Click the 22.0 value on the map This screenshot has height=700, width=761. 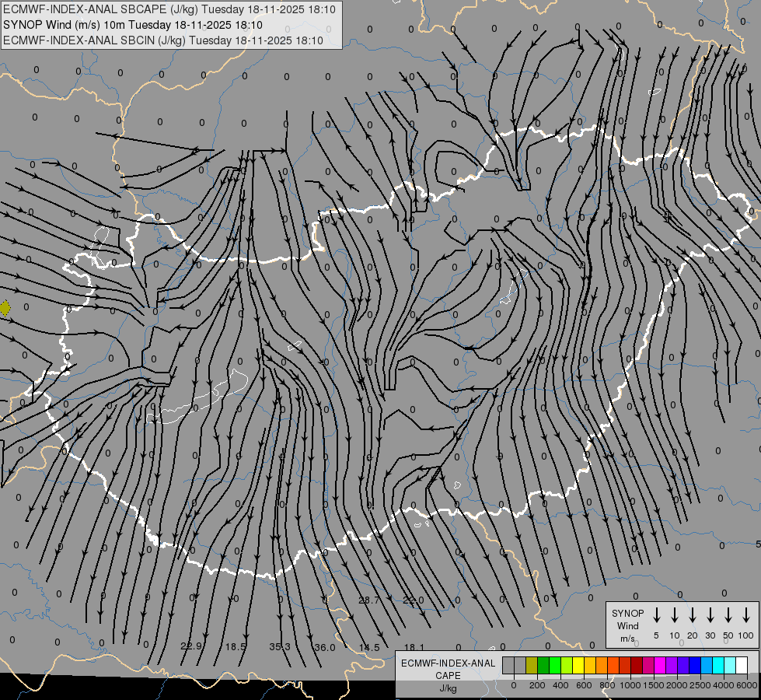pos(414,600)
